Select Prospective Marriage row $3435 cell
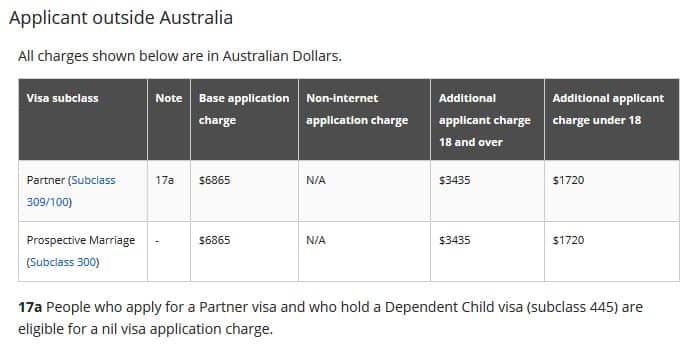693x362 pixels. [454, 240]
